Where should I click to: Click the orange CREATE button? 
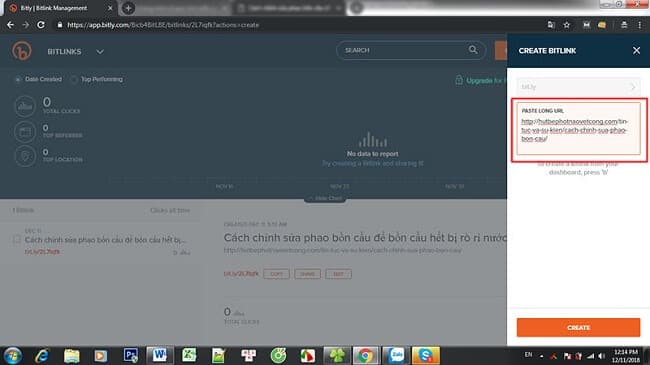point(578,327)
